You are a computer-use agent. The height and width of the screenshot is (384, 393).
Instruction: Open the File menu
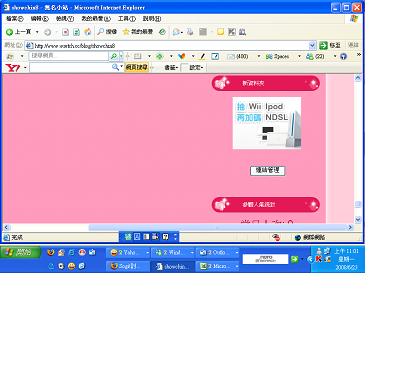click(x=15, y=19)
